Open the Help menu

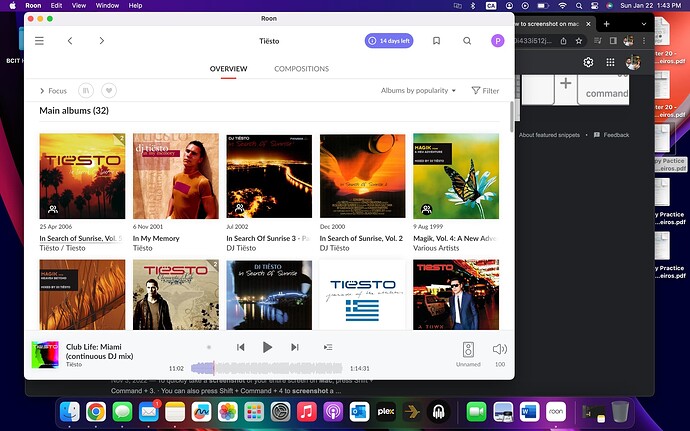pyautogui.click(x=135, y=5)
